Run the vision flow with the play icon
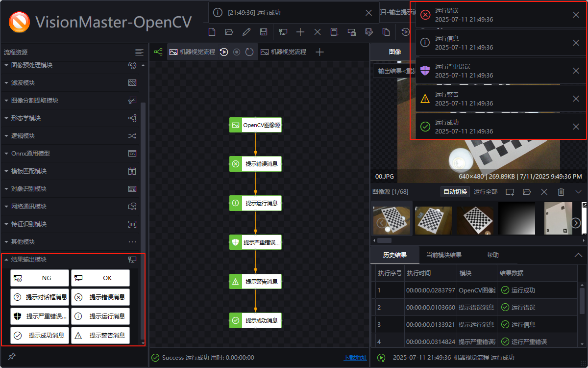588x368 pixels. [x=224, y=52]
